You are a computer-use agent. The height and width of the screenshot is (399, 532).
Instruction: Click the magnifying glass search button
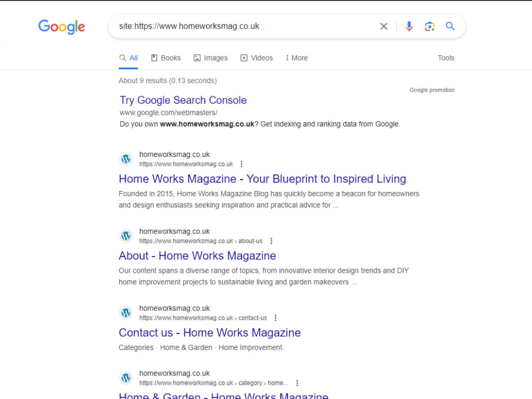point(450,26)
